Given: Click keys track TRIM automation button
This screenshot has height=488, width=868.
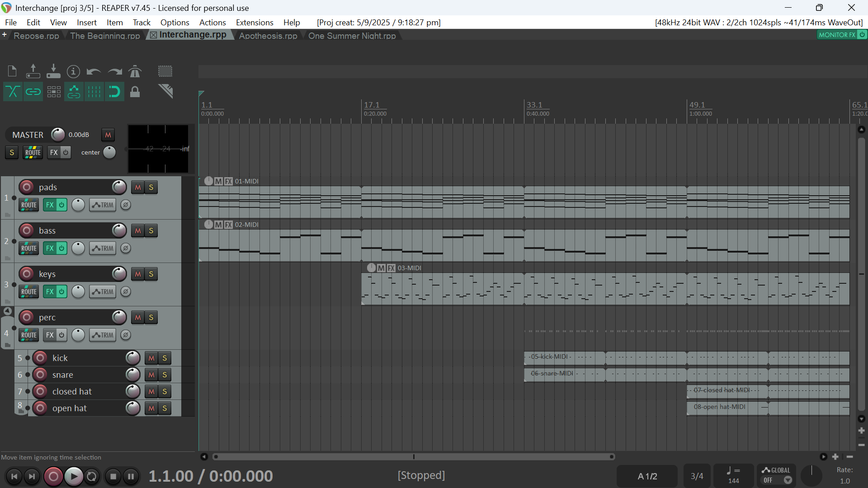Looking at the screenshot, I should pyautogui.click(x=103, y=292).
